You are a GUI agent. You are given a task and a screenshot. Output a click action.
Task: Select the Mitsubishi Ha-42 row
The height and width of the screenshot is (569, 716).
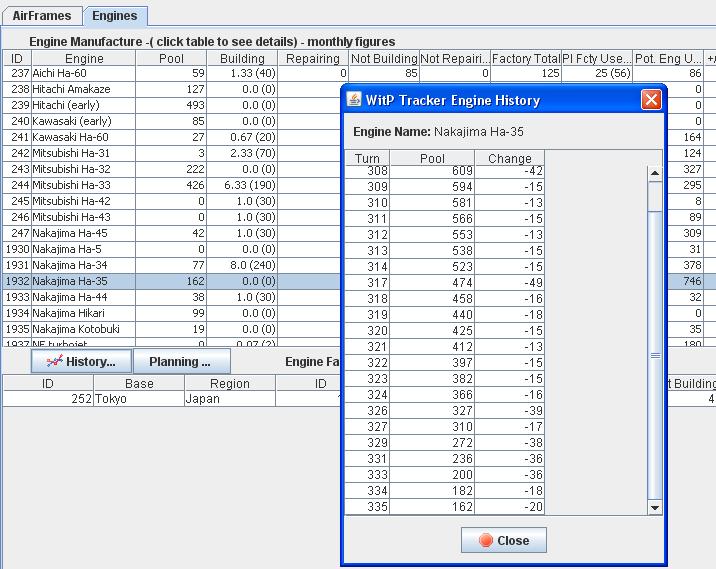(172, 201)
